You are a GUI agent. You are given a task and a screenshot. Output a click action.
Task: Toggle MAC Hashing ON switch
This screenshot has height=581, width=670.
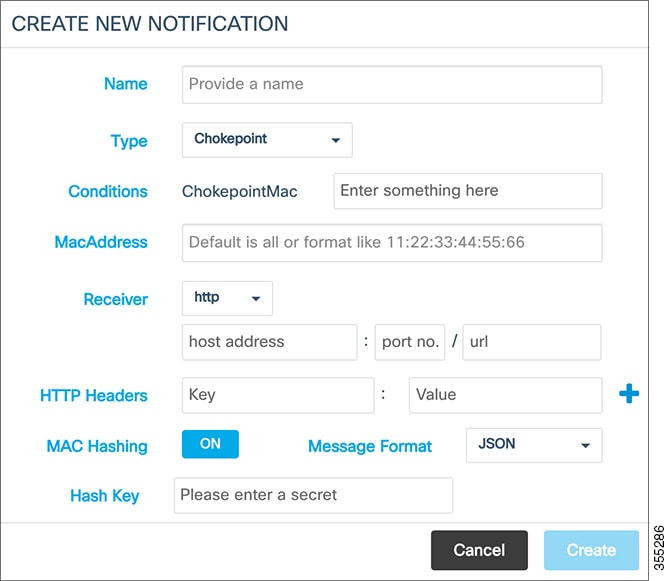click(x=210, y=444)
